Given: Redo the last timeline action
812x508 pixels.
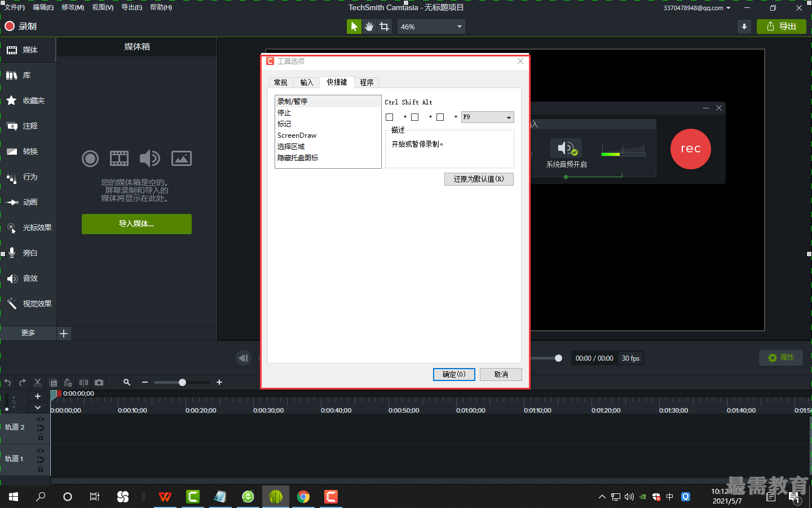Looking at the screenshot, I should pos(23,383).
